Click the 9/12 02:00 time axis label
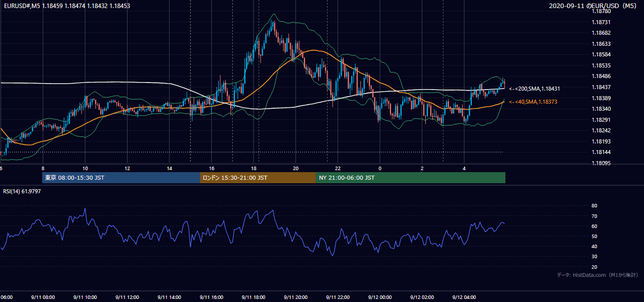Viewport: 644px width, 302px height. [422, 297]
